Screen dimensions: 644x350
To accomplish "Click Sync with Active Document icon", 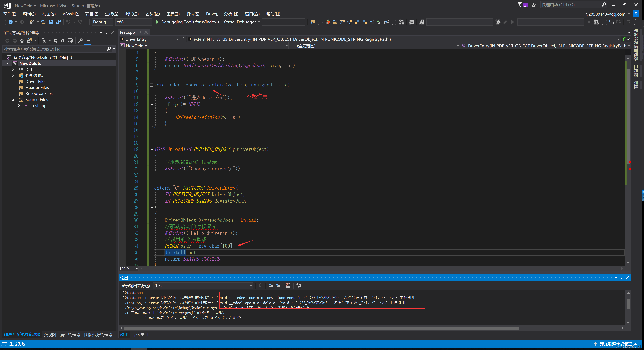I will tap(55, 41).
